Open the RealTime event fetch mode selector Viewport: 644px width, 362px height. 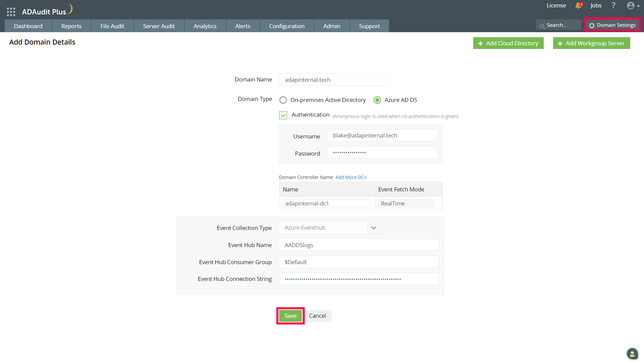click(x=406, y=203)
